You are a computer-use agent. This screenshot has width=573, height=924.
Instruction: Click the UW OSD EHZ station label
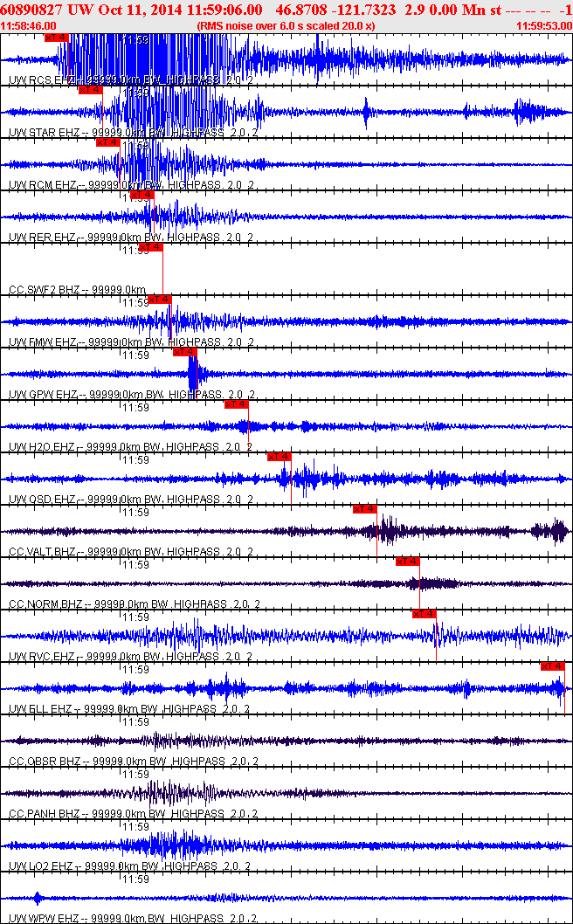pyautogui.click(x=43, y=500)
